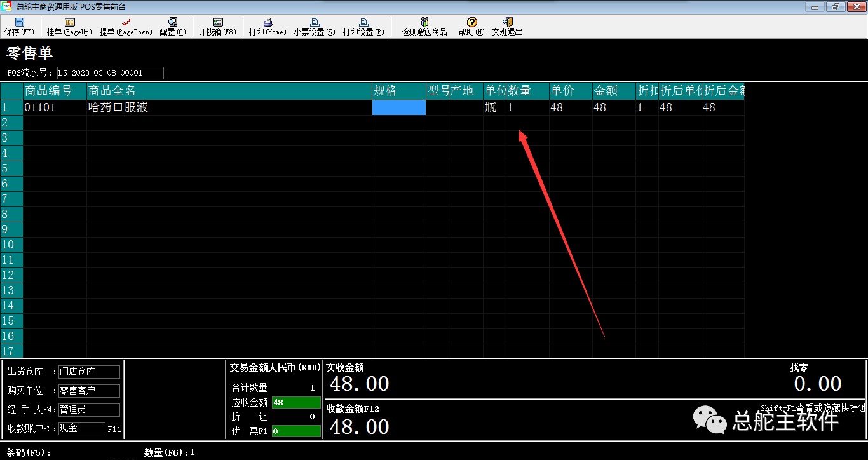
Task: Open the 帮助(H) help button
Action: (x=471, y=27)
